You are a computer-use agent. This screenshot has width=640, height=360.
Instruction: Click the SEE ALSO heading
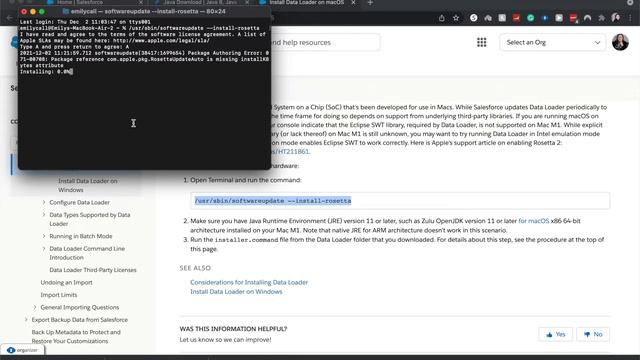tap(195, 268)
